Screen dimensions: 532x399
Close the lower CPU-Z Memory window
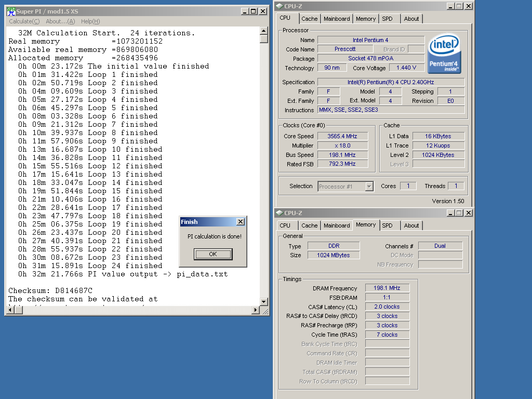point(468,212)
